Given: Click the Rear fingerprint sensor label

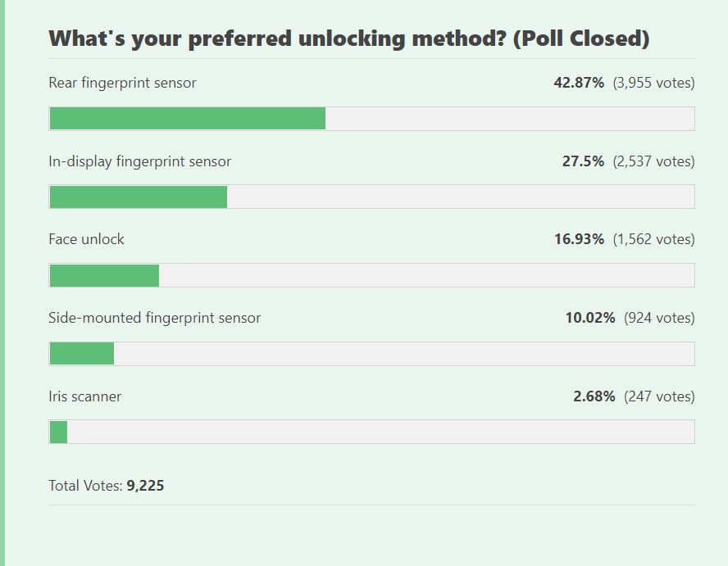Looking at the screenshot, I should click(122, 83).
